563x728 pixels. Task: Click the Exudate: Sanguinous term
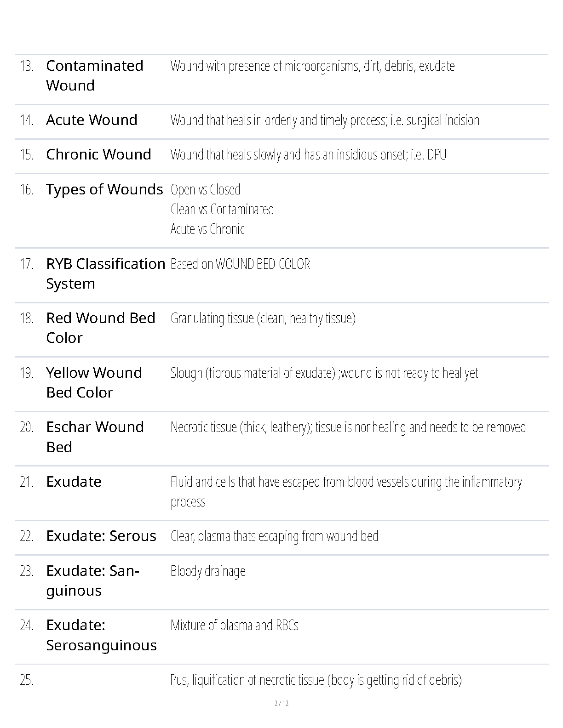click(92, 580)
